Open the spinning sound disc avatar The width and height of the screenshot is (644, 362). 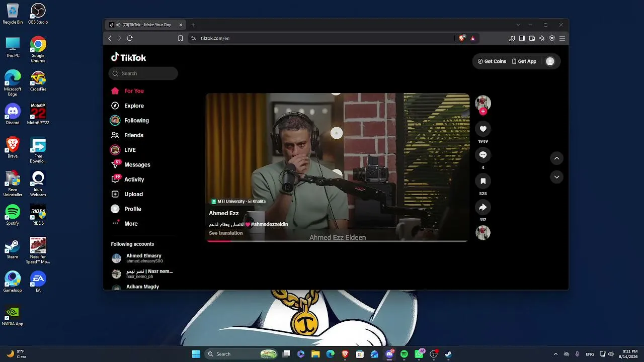[483, 232]
